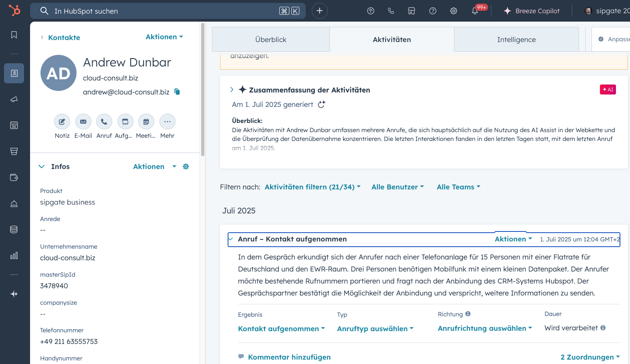Show info for Wird verarbeitet duration
Viewport: 630px width, 364px height.
click(603, 328)
